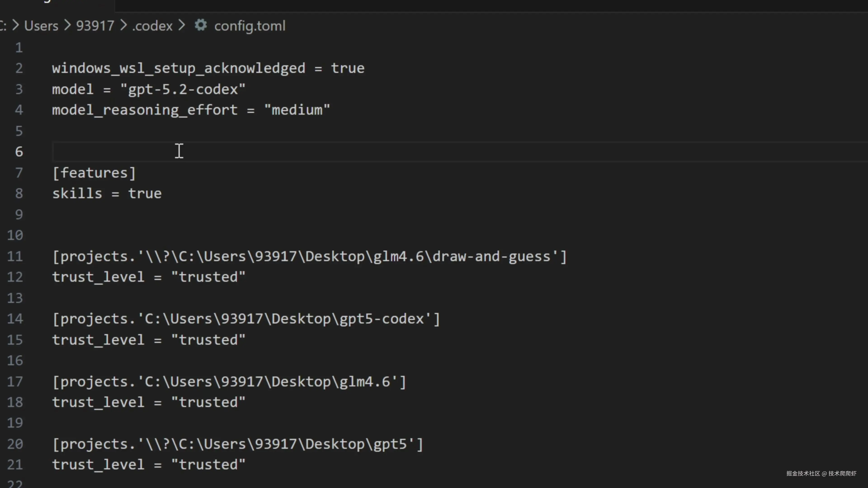The image size is (868, 488).
Task: Click the gpt5-codex project header line
Action: (246, 319)
